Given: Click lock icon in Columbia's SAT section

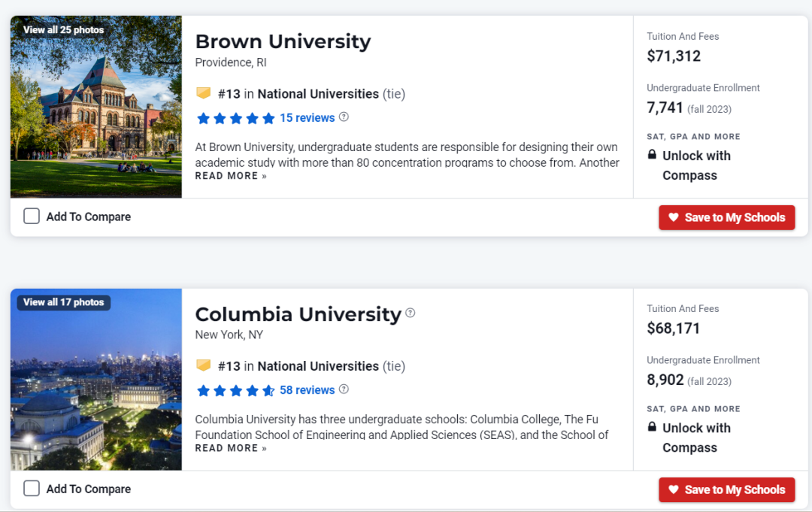Looking at the screenshot, I should point(652,427).
